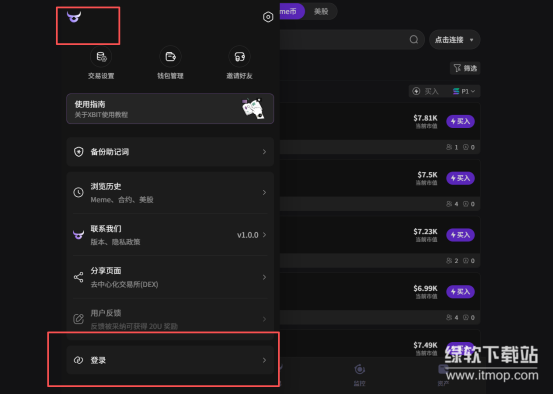Expand the 登录 row chevron
This screenshot has width=553, height=395.
(264, 360)
